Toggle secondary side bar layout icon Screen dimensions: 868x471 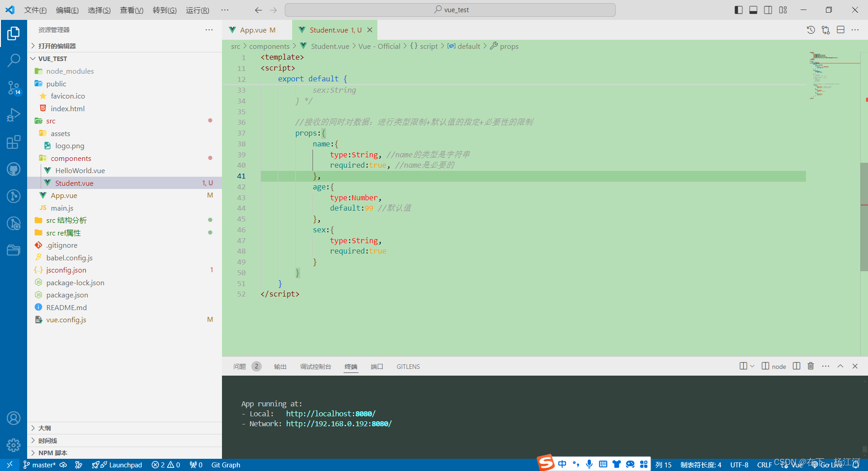768,10
